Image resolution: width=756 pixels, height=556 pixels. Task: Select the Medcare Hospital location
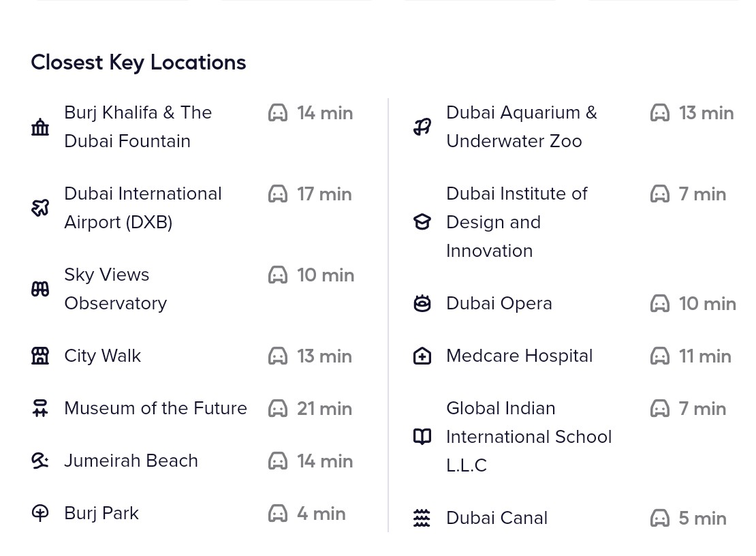click(519, 356)
